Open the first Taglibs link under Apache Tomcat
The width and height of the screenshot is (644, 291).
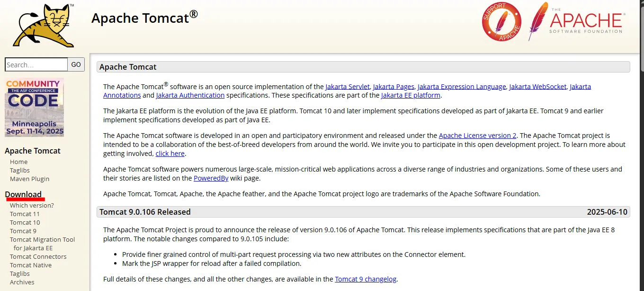20,171
